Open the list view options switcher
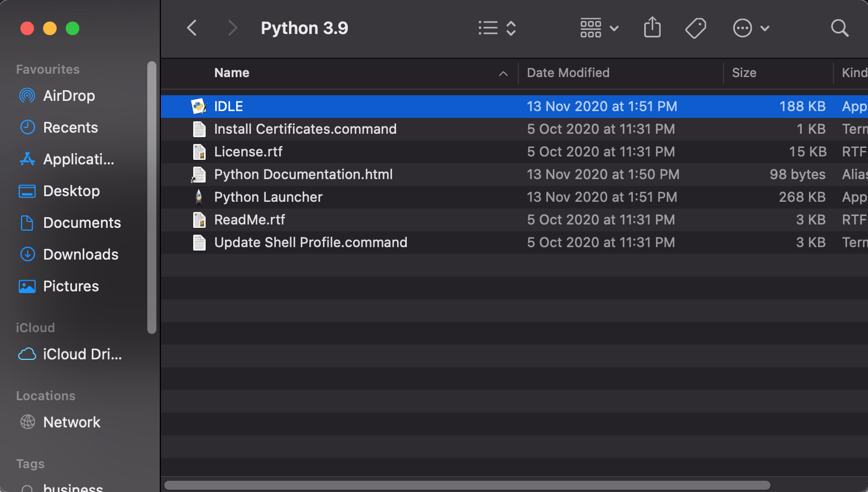The width and height of the screenshot is (868, 492). [x=497, y=28]
